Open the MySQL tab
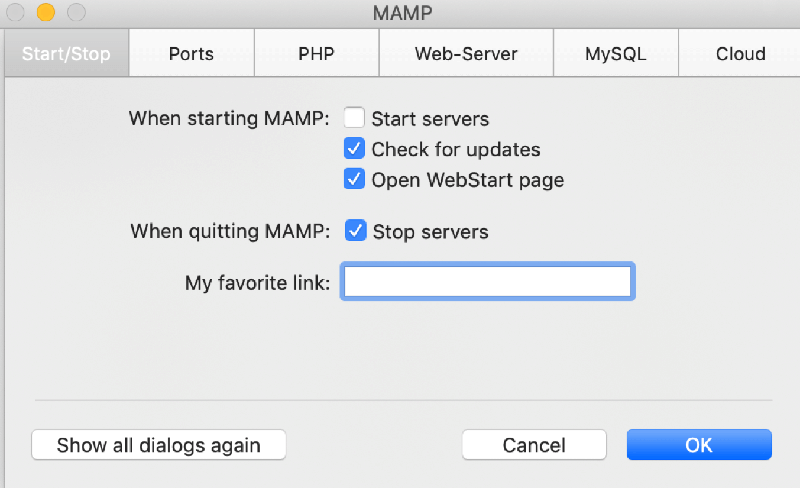 616,53
